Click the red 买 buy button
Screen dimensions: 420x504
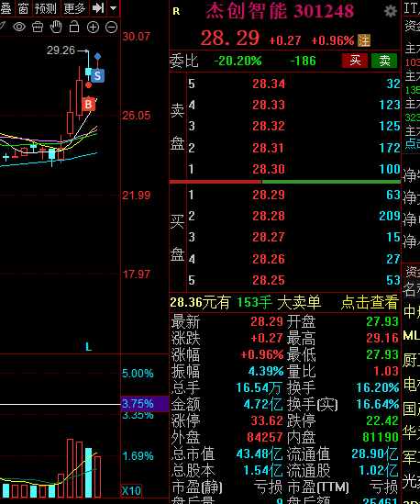point(355,61)
